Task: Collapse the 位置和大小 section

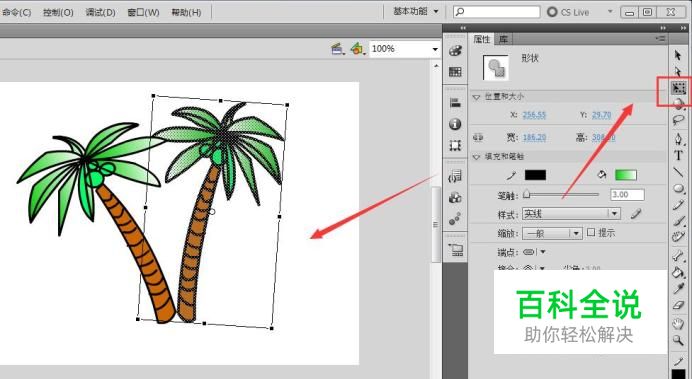Action: (476, 97)
